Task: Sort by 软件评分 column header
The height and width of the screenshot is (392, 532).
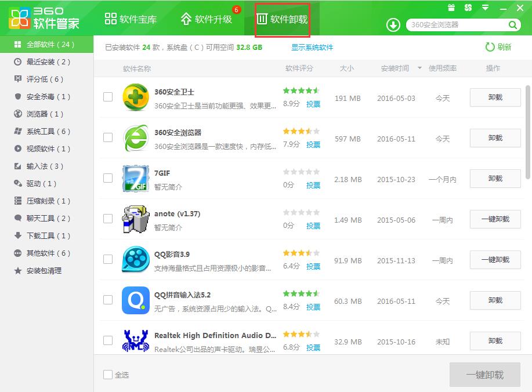Action: pos(299,68)
